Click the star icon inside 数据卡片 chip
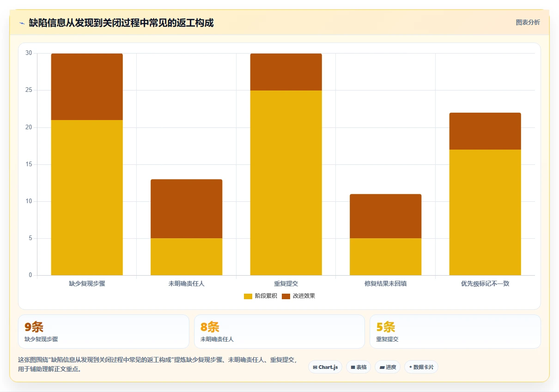The height and width of the screenshot is (392, 559). pyautogui.click(x=410, y=367)
